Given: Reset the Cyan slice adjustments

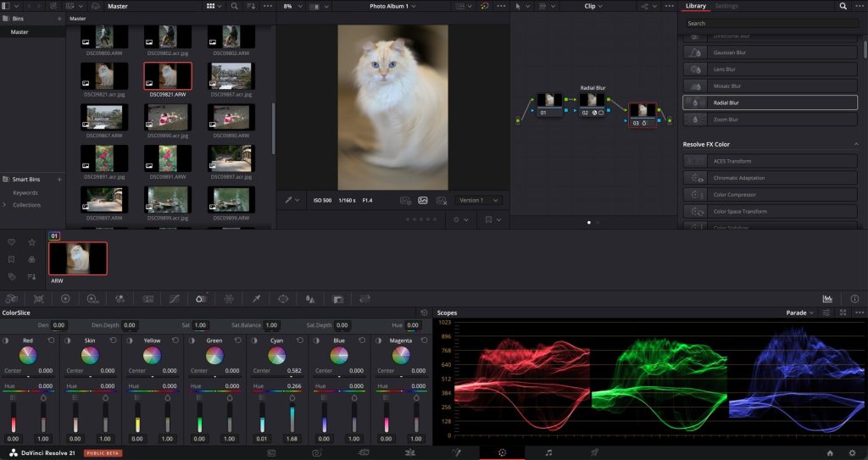Looking at the screenshot, I should pyautogui.click(x=300, y=341).
